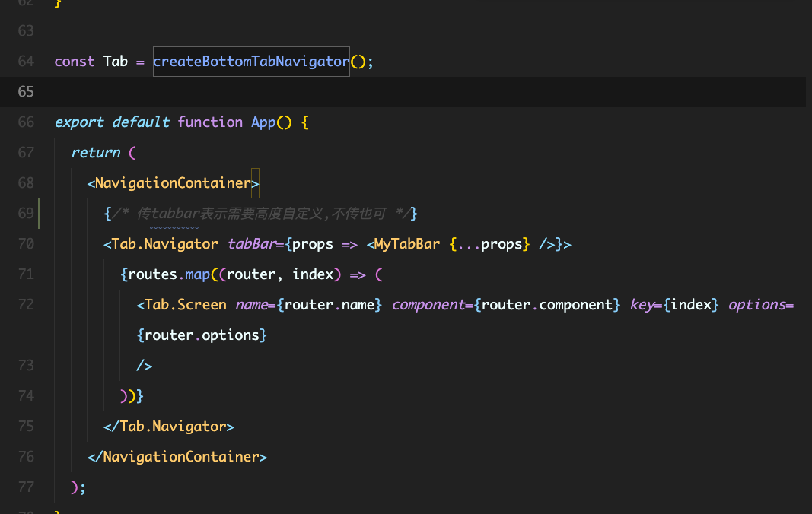Viewport: 812px width, 514px height.
Task: Click 'export' keyword on line 66
Action: tap(79, 122)
